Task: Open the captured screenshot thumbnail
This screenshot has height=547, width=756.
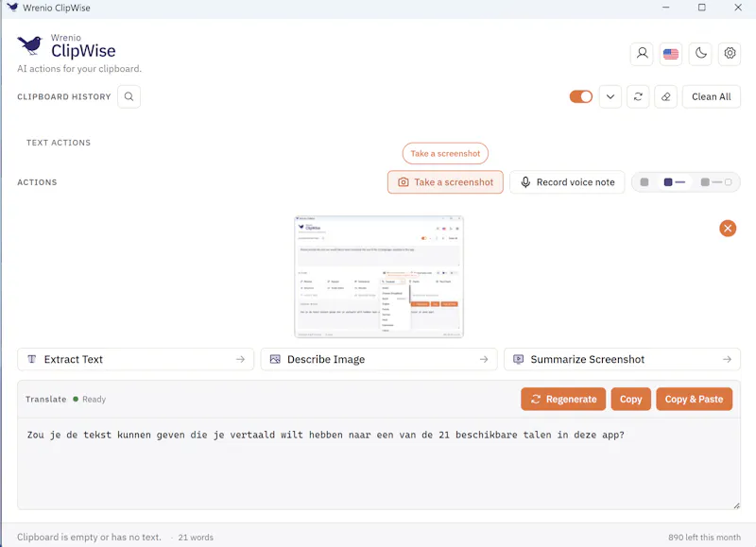Action: pyautogui.click(x=379, y=277)
